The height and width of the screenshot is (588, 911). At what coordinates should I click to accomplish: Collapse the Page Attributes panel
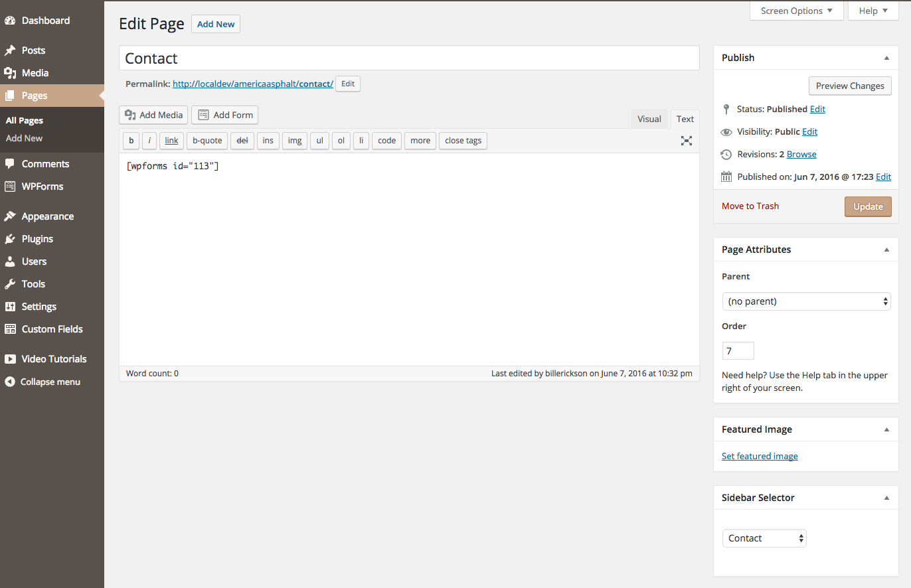(x=886, y=250)
